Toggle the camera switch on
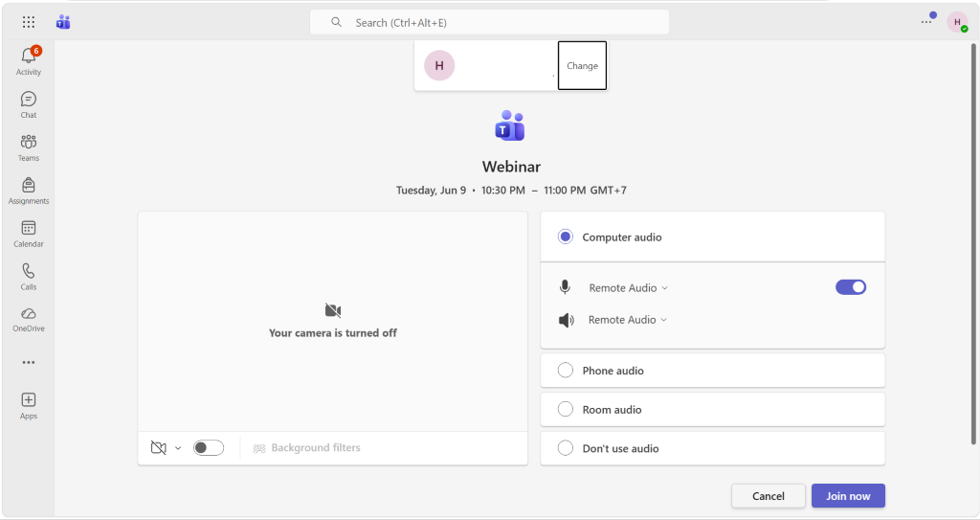This screenshot has width=980, height=520. [209, 448]
